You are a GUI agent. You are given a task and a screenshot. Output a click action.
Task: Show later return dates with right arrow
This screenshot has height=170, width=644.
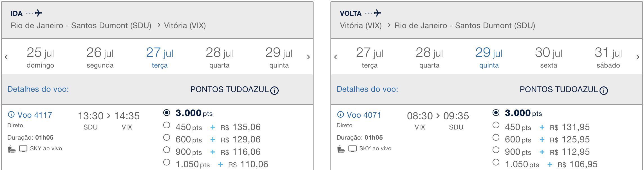(x=638, y=57)
